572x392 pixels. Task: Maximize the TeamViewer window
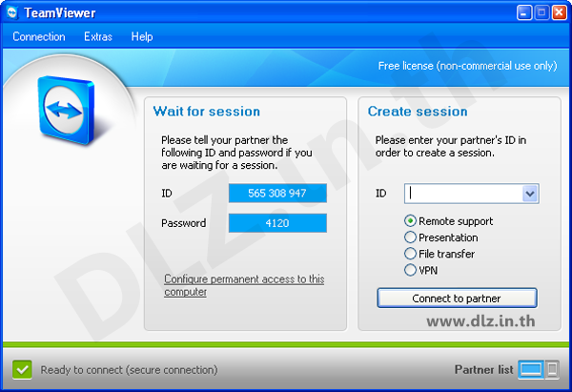click(x=541, y=12)
